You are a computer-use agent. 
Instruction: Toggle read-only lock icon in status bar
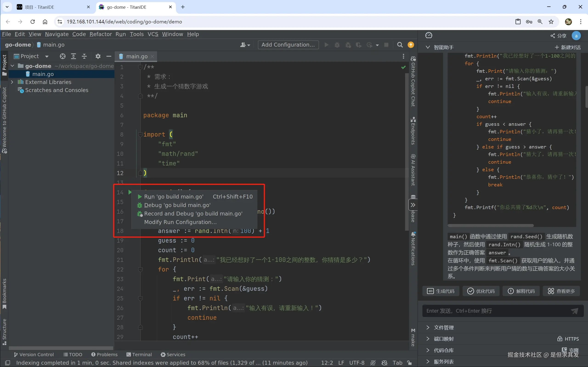coord(410,363)
